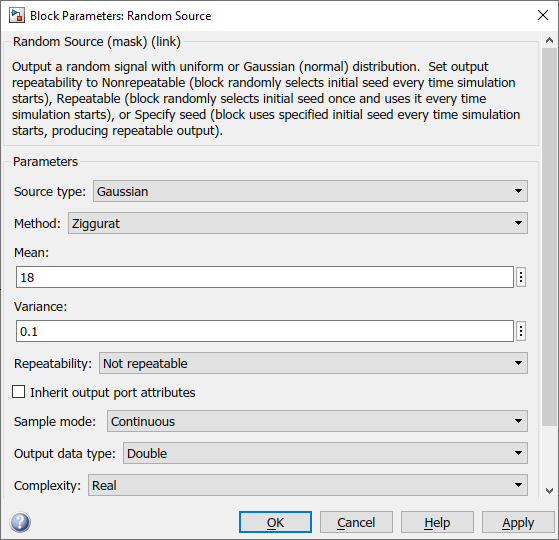Expand the Sample mode dropdown
The image size is (559, 540).
tap(317, 421)
